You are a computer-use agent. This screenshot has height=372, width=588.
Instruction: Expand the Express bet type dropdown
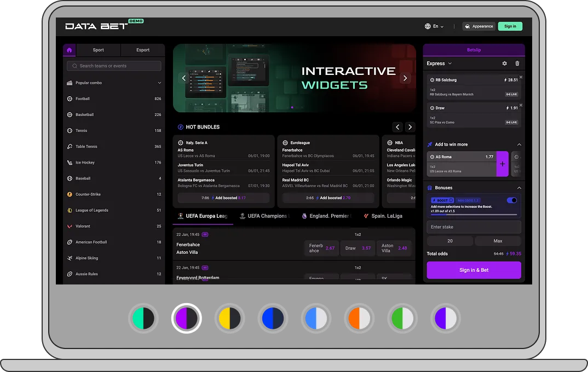[x=439, y=63]
